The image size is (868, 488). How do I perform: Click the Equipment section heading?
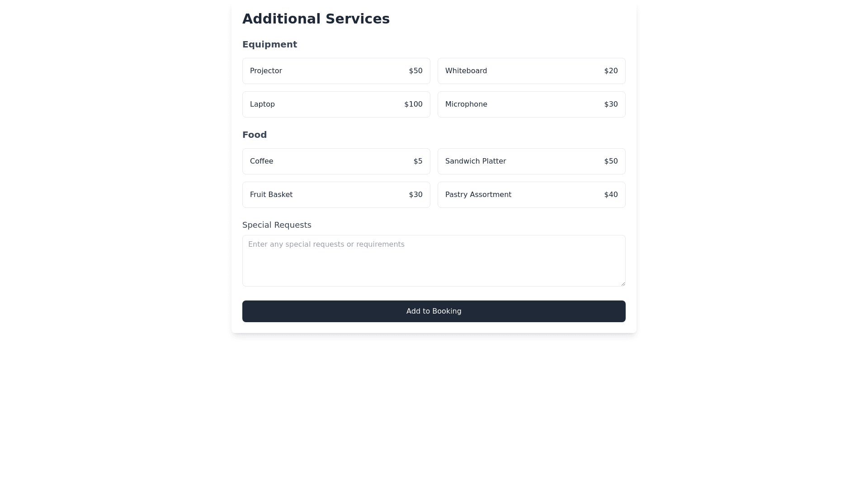(x=269, y=44)
